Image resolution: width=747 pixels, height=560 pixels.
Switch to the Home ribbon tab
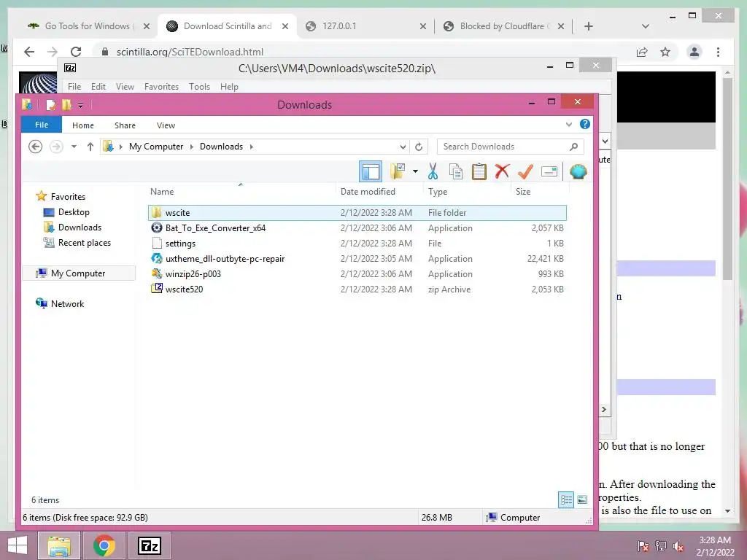click(x=83, y=125)
